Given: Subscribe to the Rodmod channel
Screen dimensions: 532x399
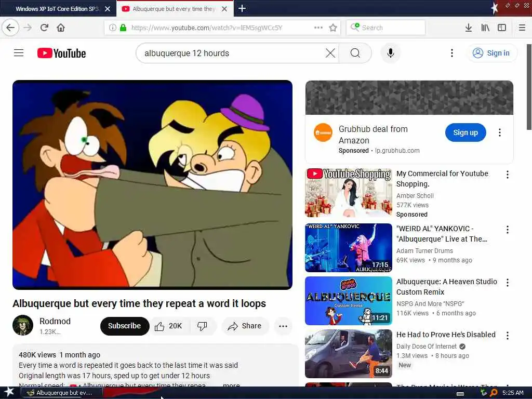Looking at the screenshot, I should pos(125,326).
